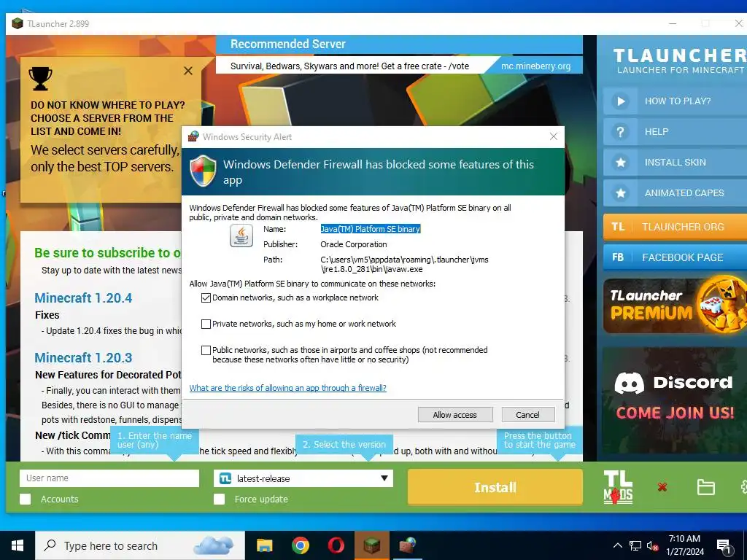Open the notification center icon

click(x=724, y=546)
